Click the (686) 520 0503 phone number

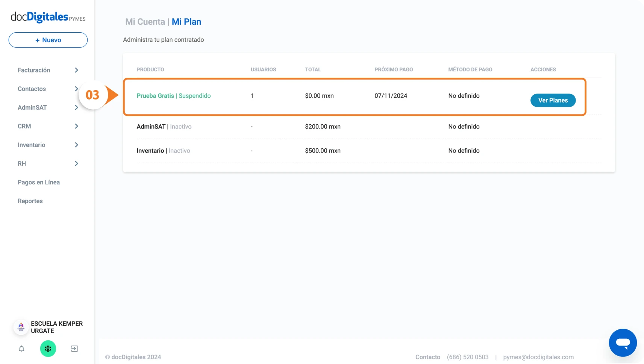468,357
